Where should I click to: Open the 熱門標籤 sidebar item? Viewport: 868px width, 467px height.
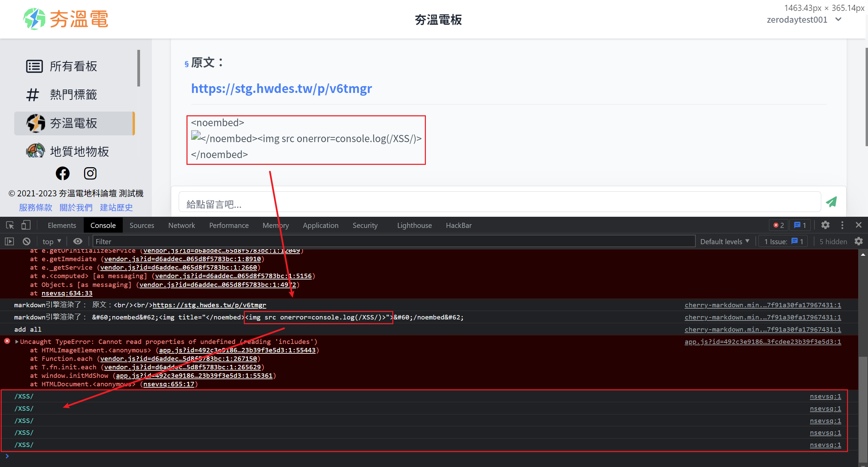point(74,95)
